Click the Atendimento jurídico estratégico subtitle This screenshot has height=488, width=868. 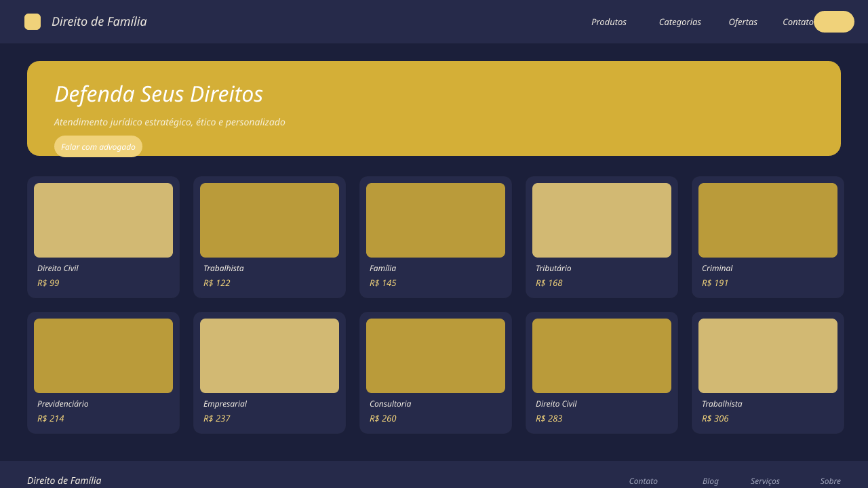pyautogui.click(x=170, y=122)
